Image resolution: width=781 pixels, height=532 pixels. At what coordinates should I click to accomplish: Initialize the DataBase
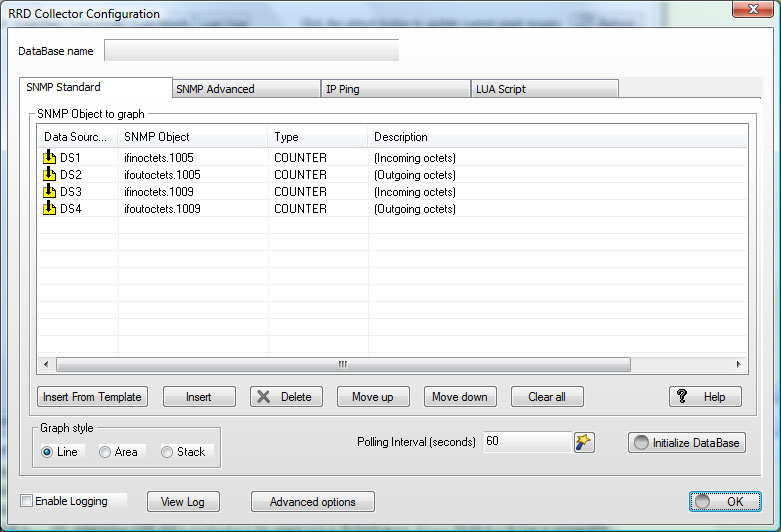tap(687, 442)
